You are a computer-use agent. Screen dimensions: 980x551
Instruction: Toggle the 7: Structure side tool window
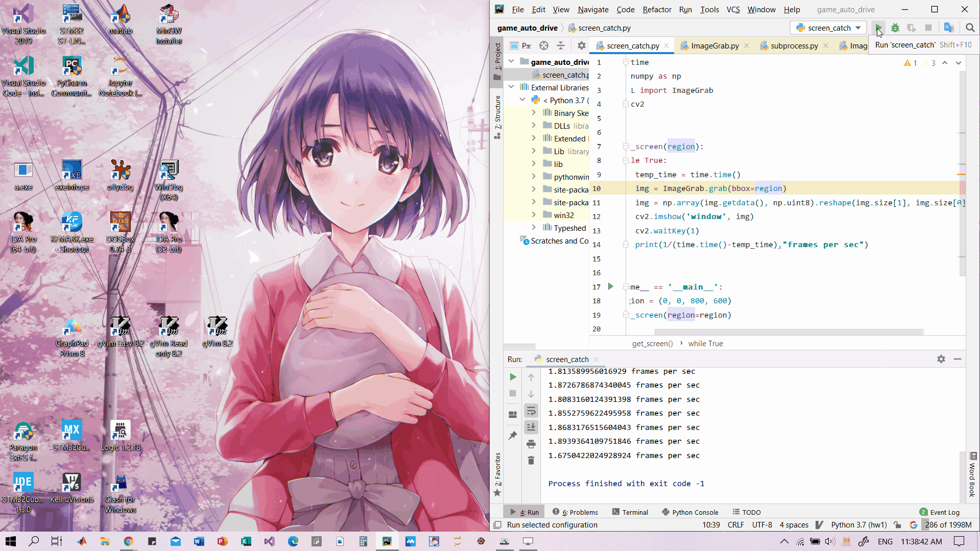click(497, 117)
